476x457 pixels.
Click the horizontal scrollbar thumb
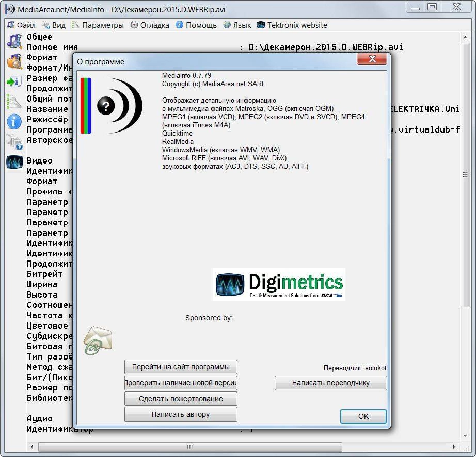coord(190,447)
